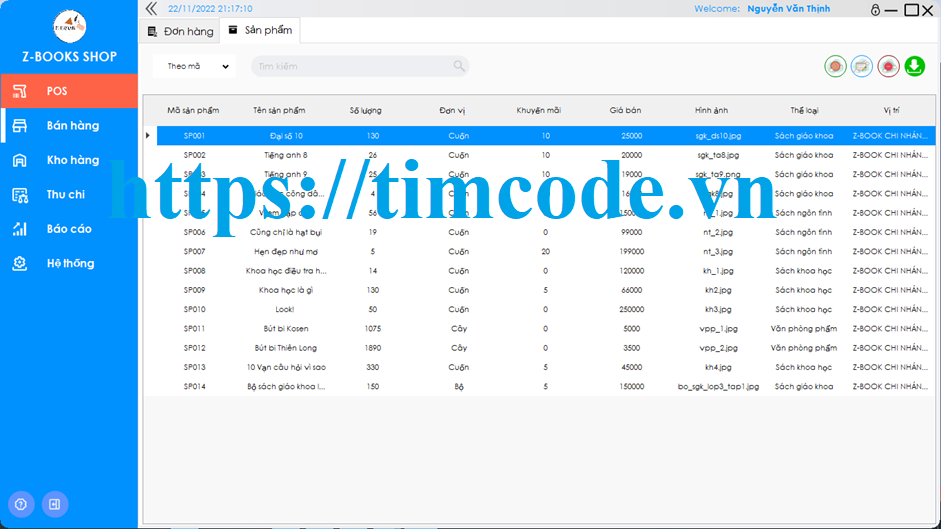This screenshot has height=529, width=941.
Task: Select product code SP001
Action: tap(194, 136)
